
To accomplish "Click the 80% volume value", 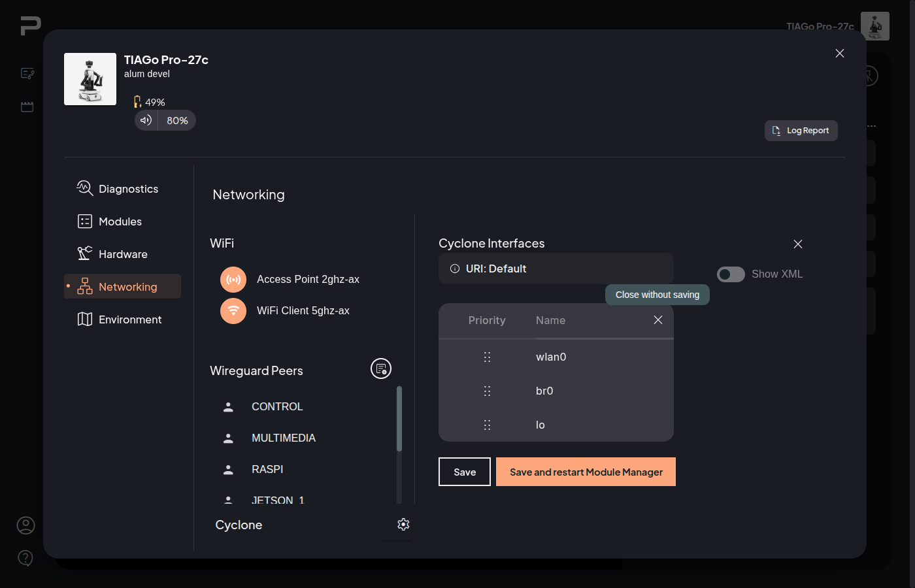I will [177, 120].
